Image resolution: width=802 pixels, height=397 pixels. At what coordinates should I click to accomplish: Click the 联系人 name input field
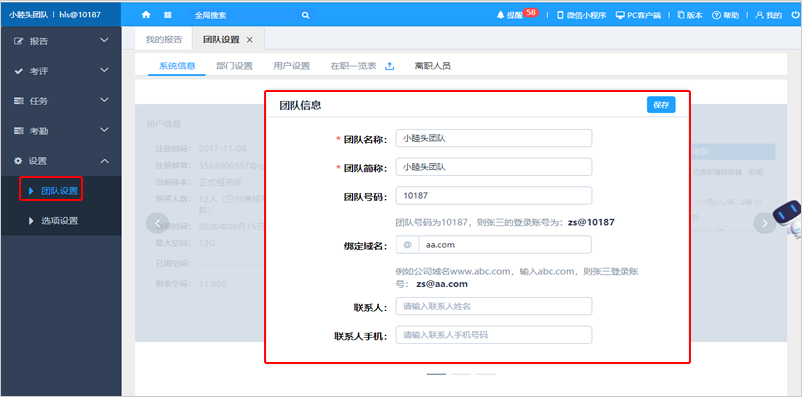coord(494,306)
